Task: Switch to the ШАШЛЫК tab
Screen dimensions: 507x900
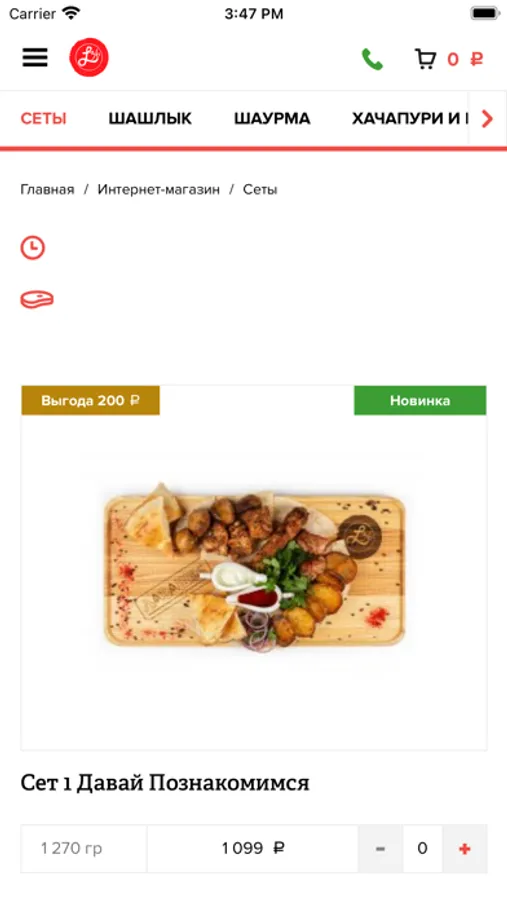Action: [150, 119]
